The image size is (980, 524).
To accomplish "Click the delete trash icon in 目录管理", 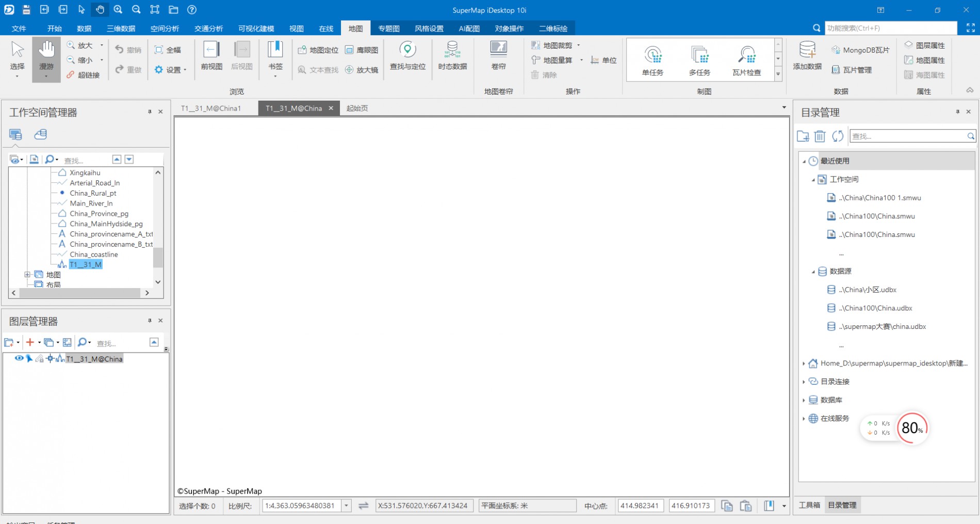I will [820, 136].
